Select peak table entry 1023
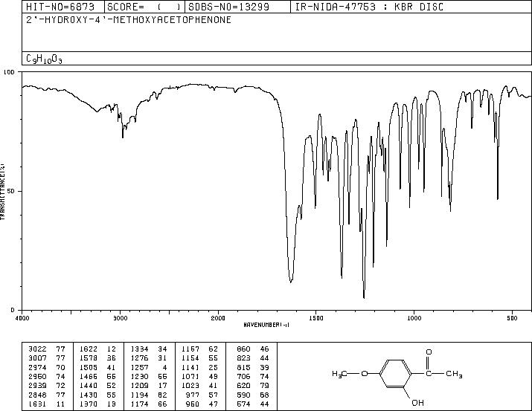This screenshot has width=532, height=411. (x=199, y=386)
